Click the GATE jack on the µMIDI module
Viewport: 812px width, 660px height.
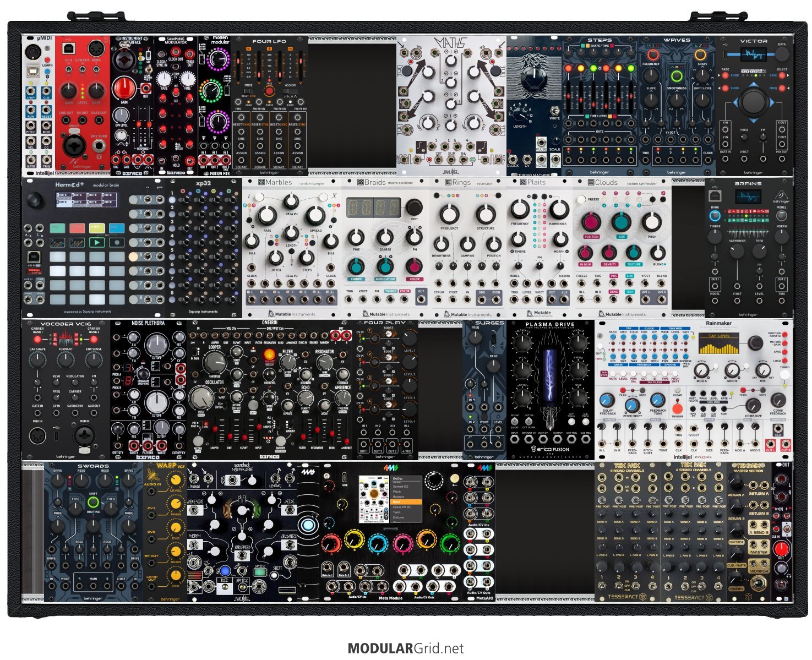click(x=31, y=160)
